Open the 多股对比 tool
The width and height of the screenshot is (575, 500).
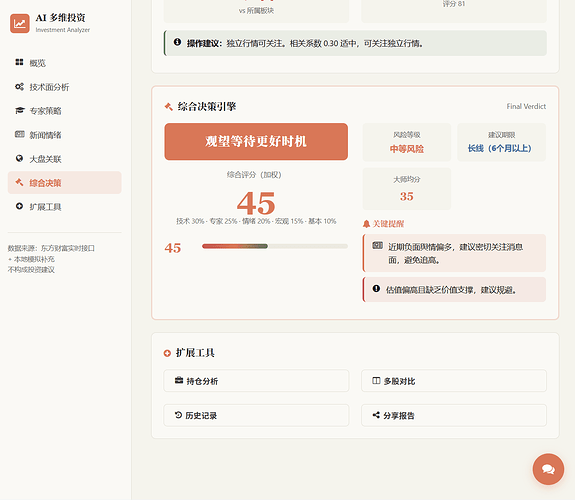(x=454, y=381)
